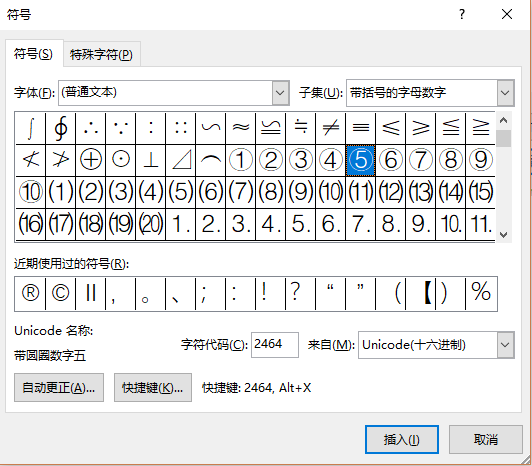Open the 子集 subset dropdown

506,93
